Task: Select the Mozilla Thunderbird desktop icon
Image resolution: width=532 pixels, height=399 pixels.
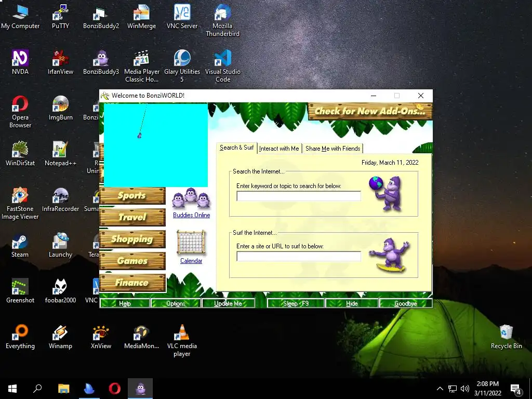Action: click(x=222, y=20)
